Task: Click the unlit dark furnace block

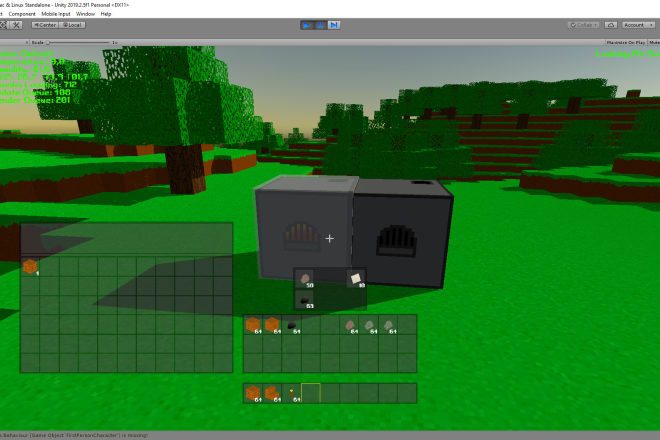Action: click(x=402, y=234)
